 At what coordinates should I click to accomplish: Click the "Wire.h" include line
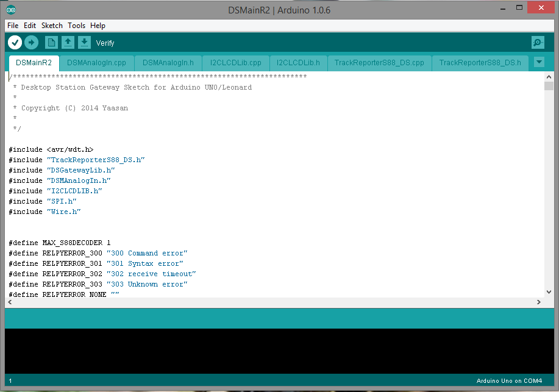(x=45, y=212)
